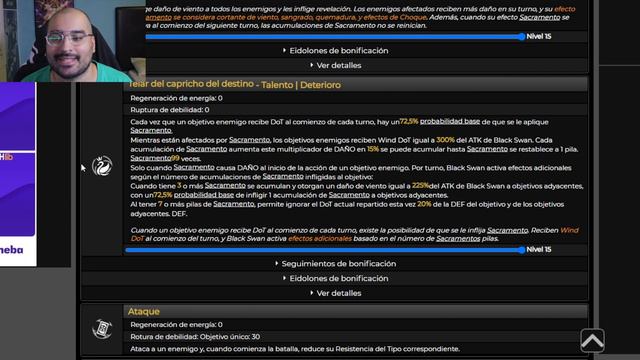The width and height of the screenshot is (640, 360).
Task: Click 'Rotura de debilidad: Objetivo único: 30'
Action: (195, 337)
